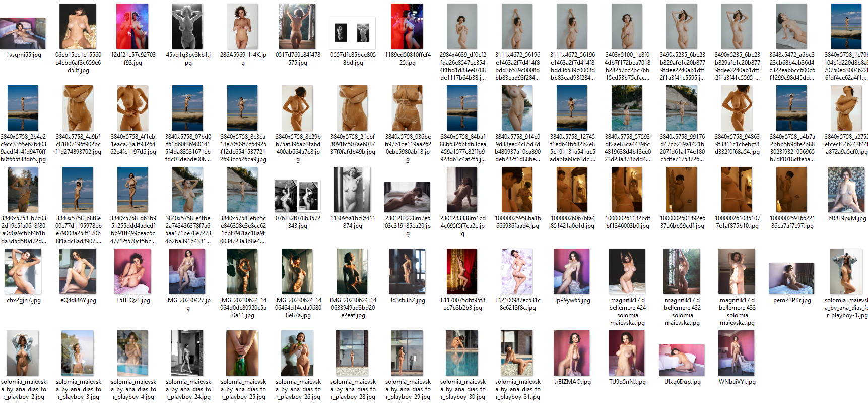Click the 45vq1g3py3kb1.jpg file thumbnail
868x413 pixels.
[187, 27]
